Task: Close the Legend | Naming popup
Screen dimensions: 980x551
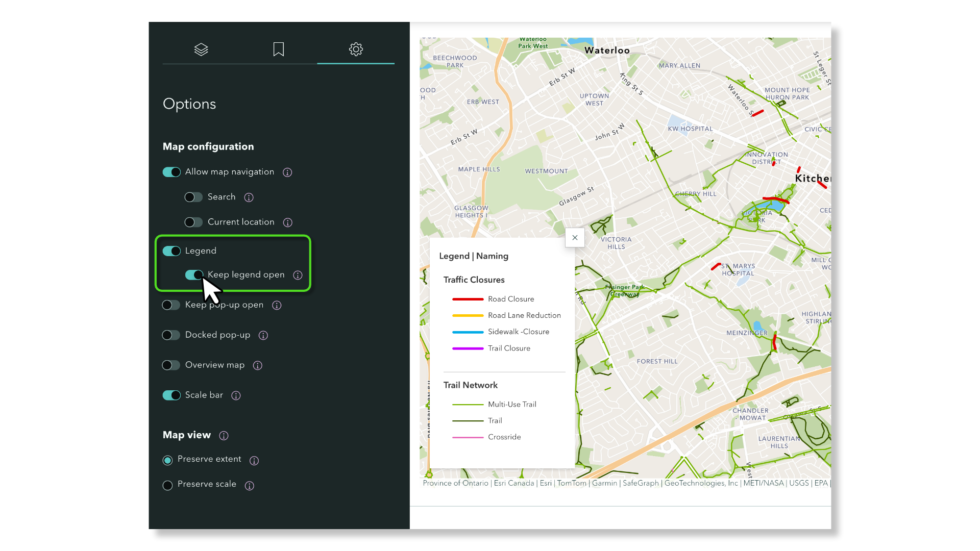Action: click(x=575, y=237)
